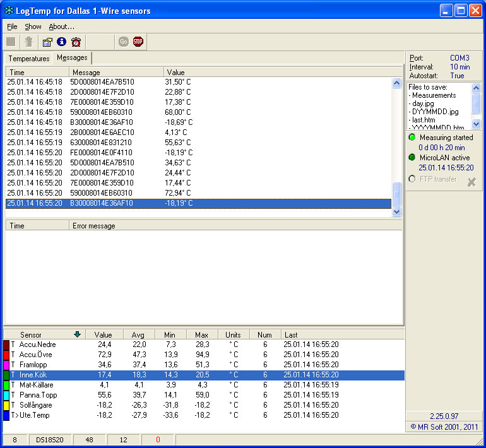Viewport: 486px width, 448px height.
Task: Switch to the Temperatures tab
Action: coord(29,59)
